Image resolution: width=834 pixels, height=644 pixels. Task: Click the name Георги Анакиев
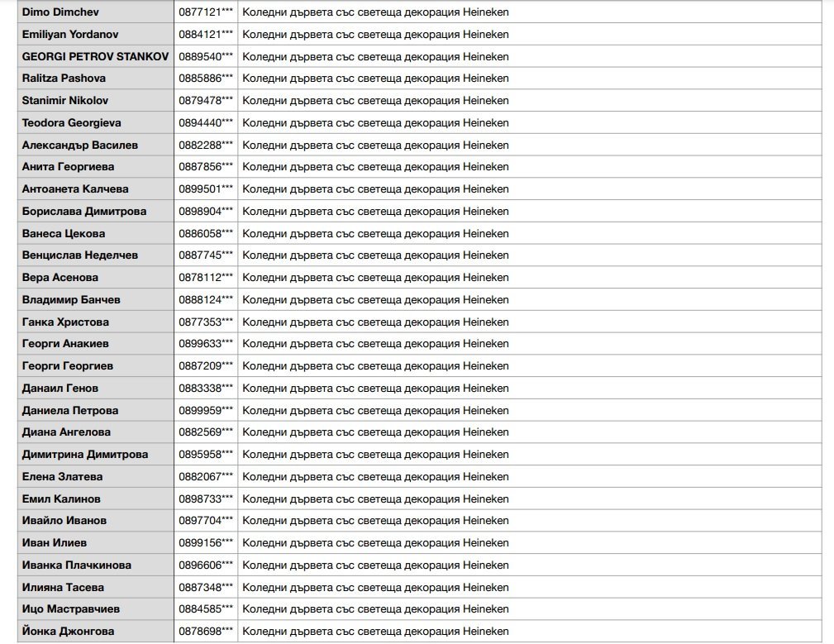click(x=65, y=344)
